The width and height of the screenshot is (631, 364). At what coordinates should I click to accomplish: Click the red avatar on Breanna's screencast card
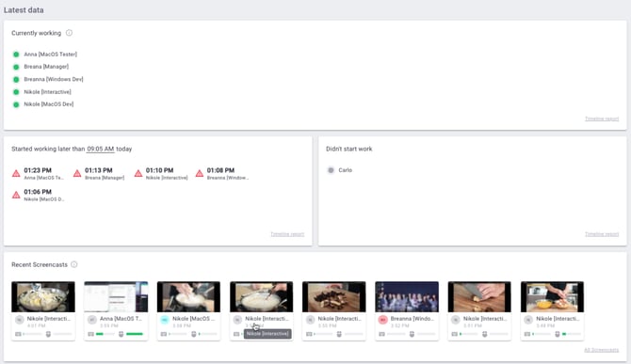(382, 320)
